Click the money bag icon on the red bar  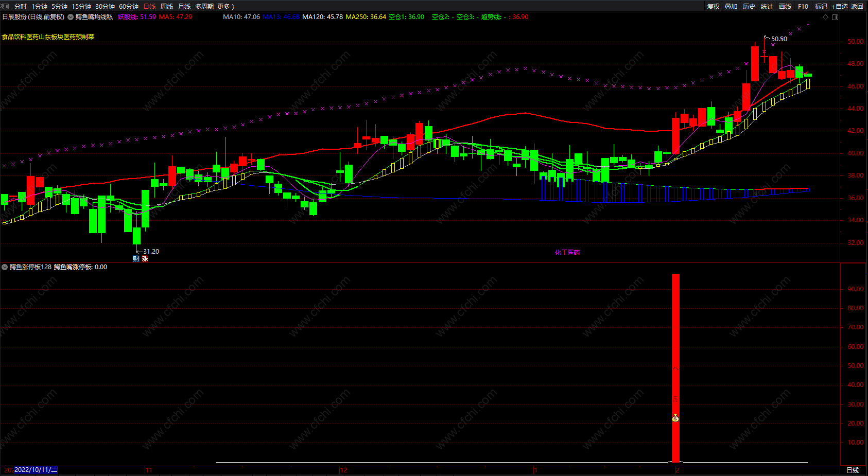(675, 418)
